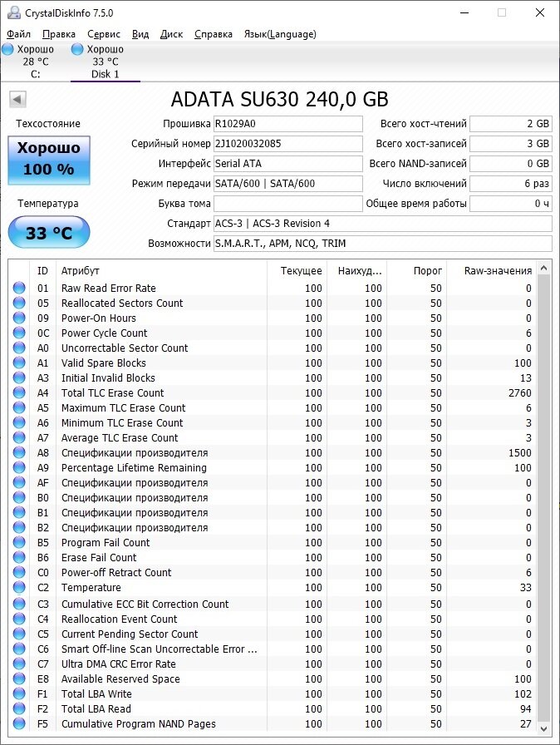Click the status orb for Power-On Hours
Viewport: 560px width, 745px height.
click(19, 318)
